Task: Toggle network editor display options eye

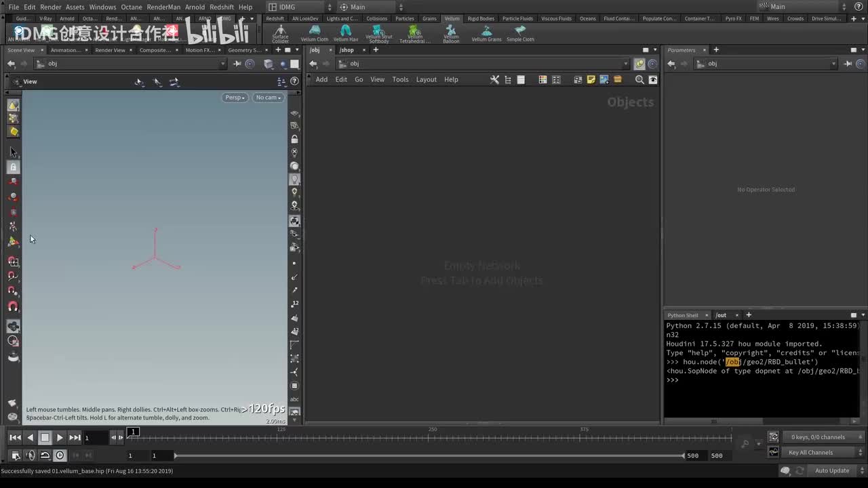Action: [653, 79]
